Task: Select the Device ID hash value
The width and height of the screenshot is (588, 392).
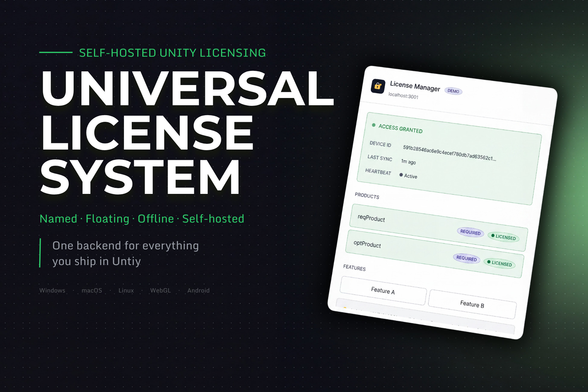Action: (449, 153)
